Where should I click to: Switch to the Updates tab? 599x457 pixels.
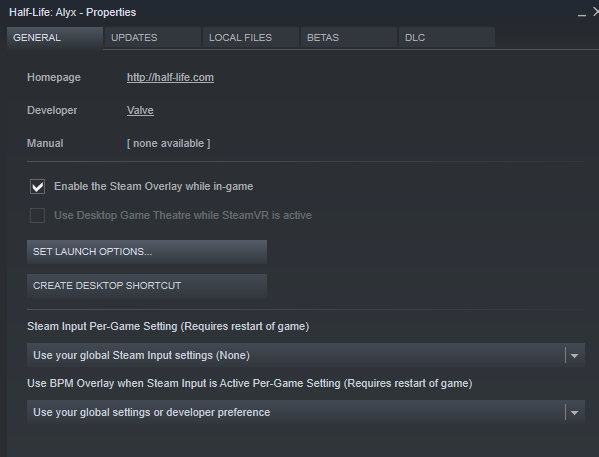pyautogui.click(x=153, y=37)
